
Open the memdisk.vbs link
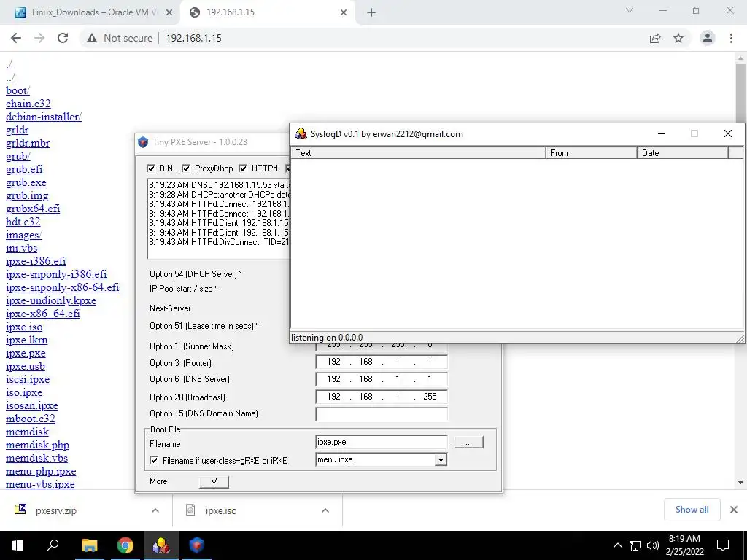pyautogui.click(x=36, y=458)
